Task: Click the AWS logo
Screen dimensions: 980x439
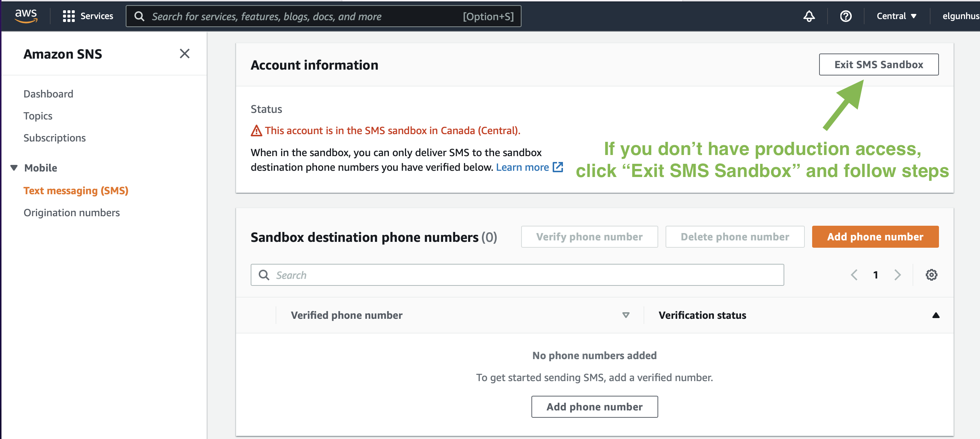Action: (26, 16)
